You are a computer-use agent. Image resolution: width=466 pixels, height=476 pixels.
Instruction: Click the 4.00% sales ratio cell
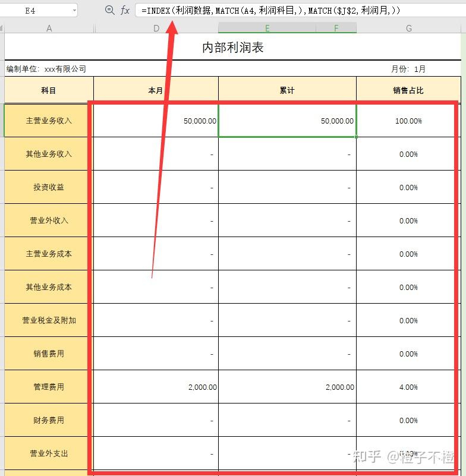click(x=408, y=387)
